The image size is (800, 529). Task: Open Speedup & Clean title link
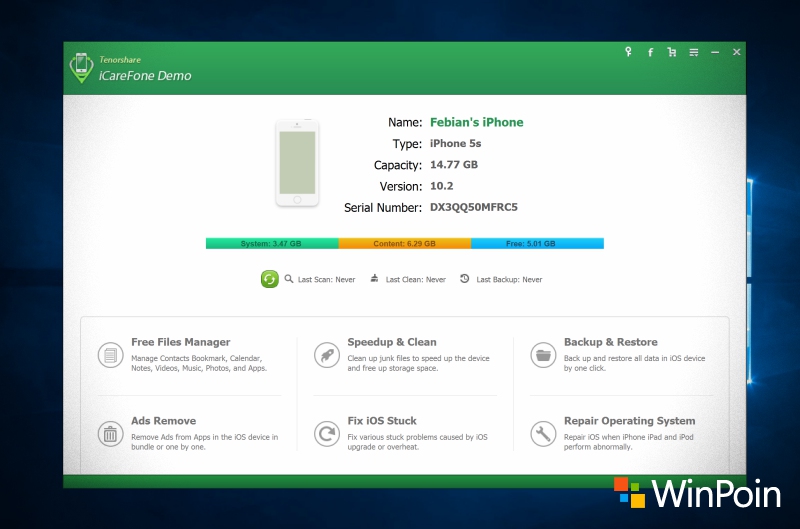(391, 342)
